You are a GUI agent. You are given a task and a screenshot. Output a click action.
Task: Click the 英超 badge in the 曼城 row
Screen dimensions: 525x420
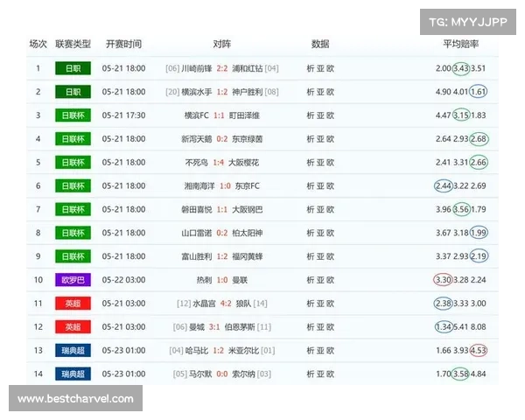click(x=73, y=327)
